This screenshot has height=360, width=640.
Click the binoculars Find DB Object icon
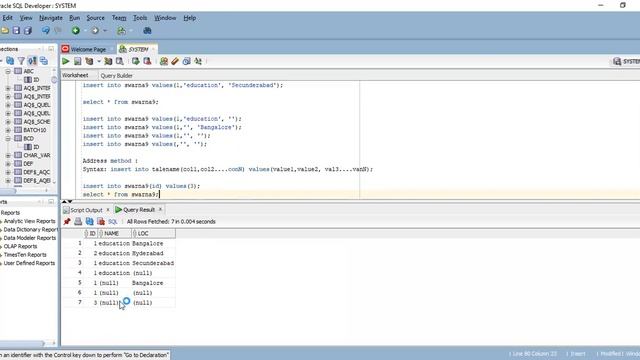[x=147, y=31]
